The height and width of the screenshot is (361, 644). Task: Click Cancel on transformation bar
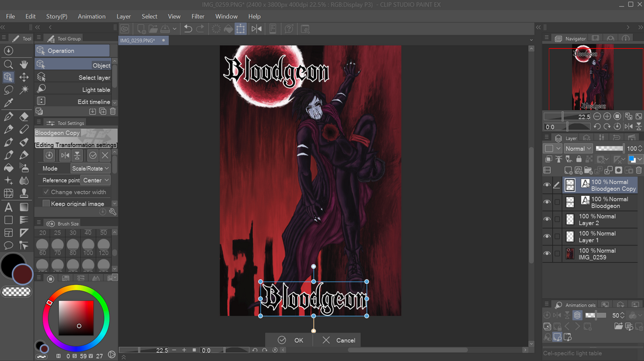[339, 340]
